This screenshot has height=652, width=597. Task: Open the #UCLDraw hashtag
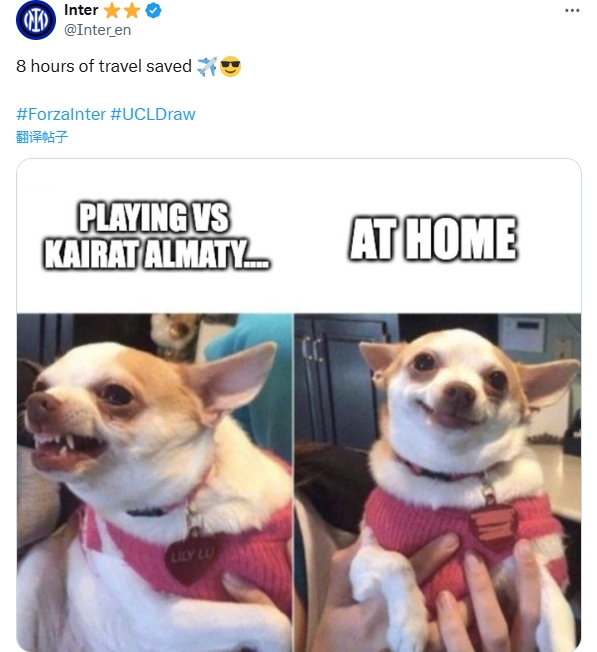pyautogui.click(x=153, y=114)
